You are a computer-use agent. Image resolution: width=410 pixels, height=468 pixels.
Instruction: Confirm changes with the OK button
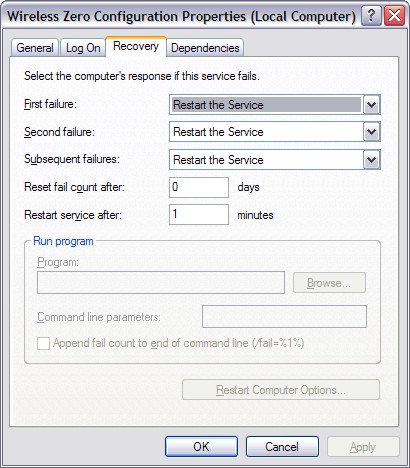coord(201,447)
